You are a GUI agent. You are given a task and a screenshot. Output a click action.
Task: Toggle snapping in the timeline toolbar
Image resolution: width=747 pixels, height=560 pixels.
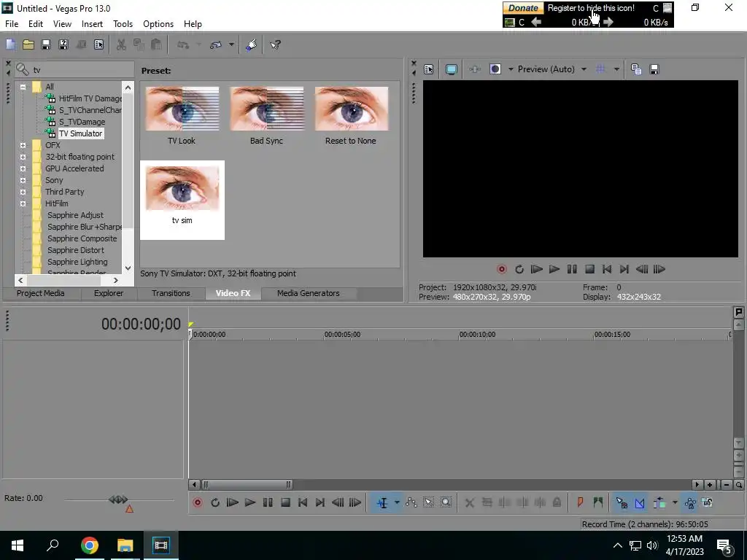pos(622,502)
